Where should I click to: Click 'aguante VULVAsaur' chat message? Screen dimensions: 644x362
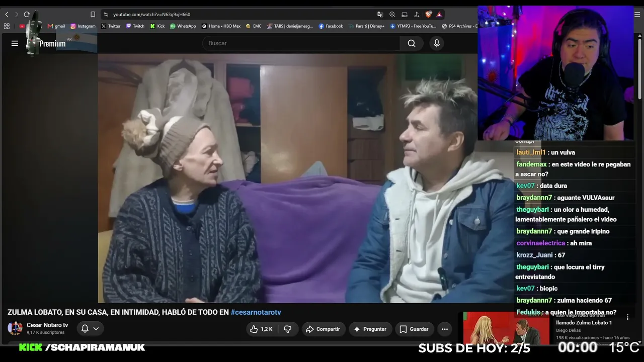(586, 198)
